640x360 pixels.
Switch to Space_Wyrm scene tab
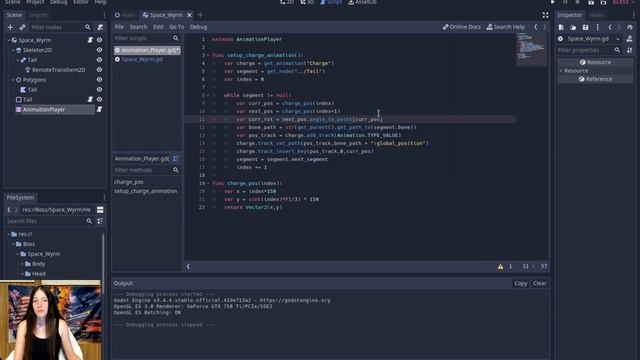pyautogui.click(x=166, y=15)
